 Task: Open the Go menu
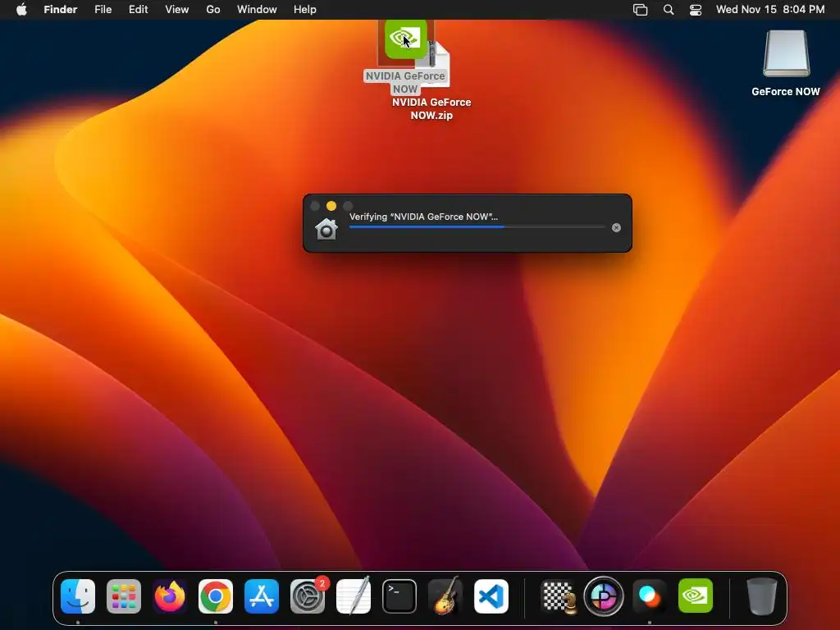(x=213, y=10)
